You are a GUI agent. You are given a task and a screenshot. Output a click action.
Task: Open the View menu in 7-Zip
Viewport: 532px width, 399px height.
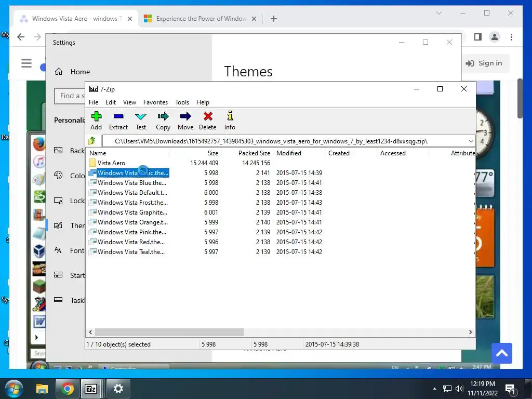129,102
